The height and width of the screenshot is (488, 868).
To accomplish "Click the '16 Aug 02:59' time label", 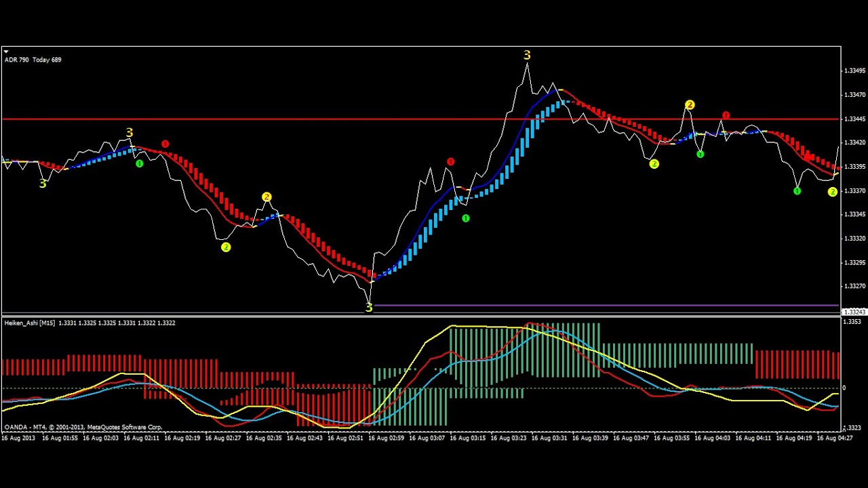I will coord(386,439).
